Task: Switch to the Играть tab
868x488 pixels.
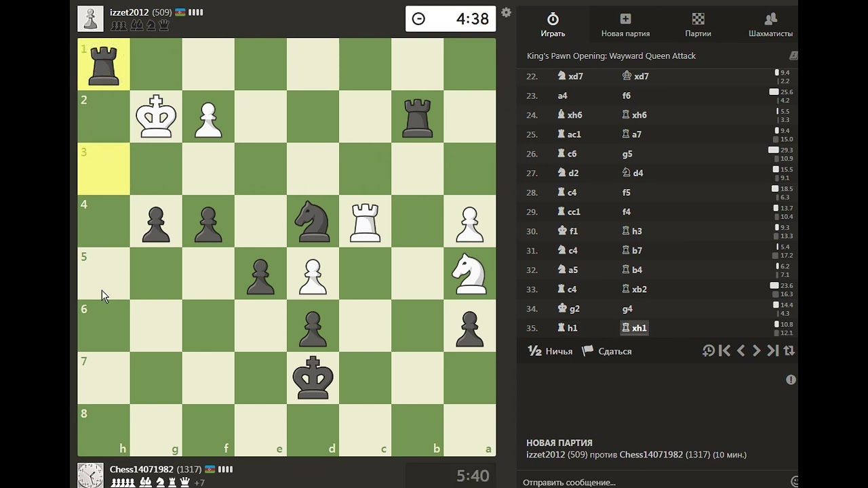Action: [553, 25]
